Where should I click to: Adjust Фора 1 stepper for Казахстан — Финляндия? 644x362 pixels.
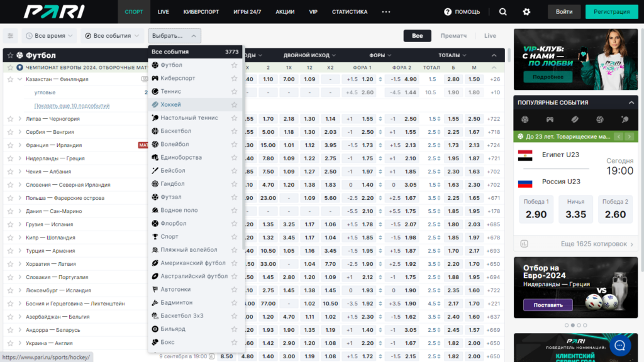(380, 79)
